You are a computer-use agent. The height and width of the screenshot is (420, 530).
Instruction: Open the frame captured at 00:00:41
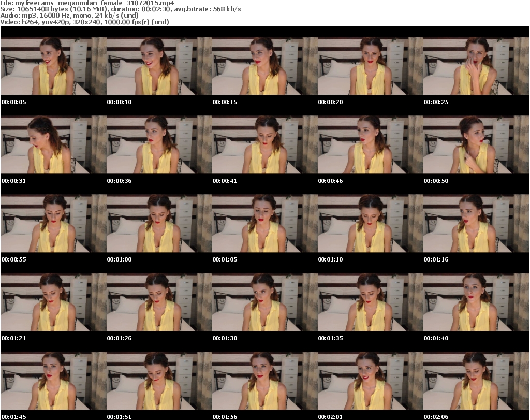coord(265,144)
